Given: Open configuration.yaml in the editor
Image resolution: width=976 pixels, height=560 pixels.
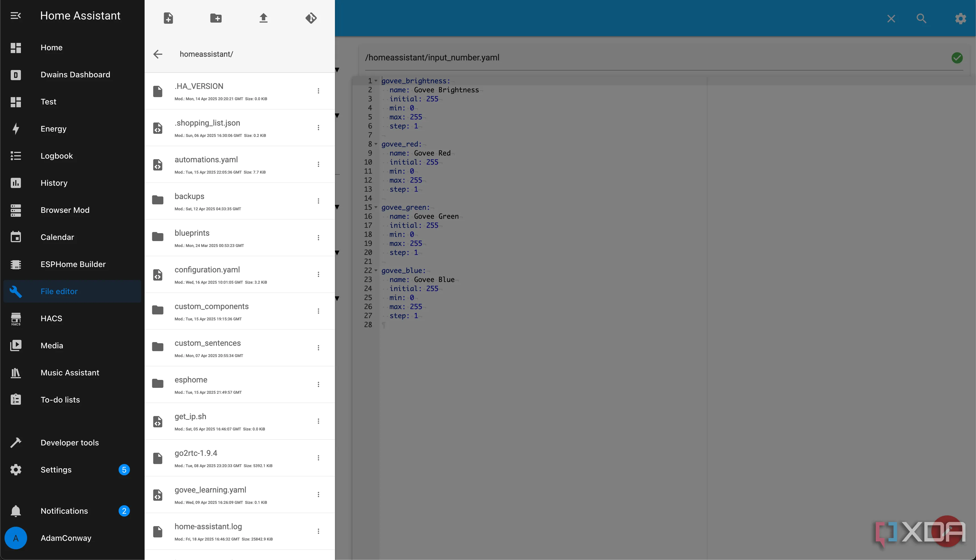Looking at the screenshot, I should [x=239, y=275].
